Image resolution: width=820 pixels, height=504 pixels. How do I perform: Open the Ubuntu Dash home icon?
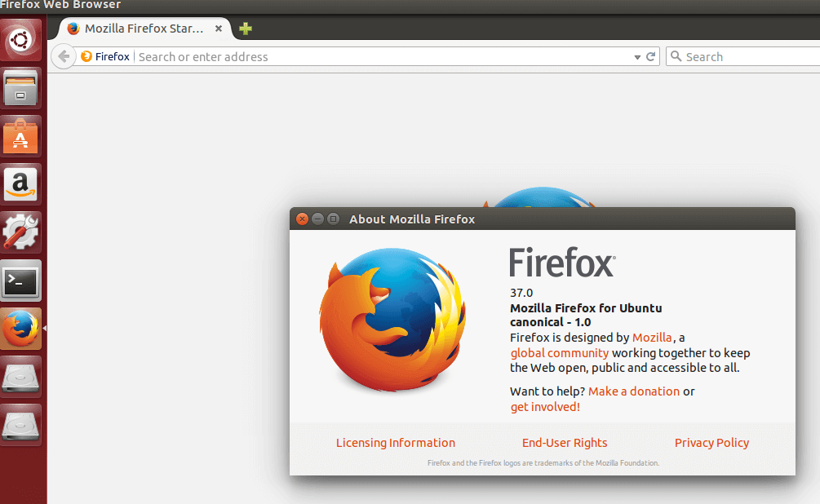(21, 40)
